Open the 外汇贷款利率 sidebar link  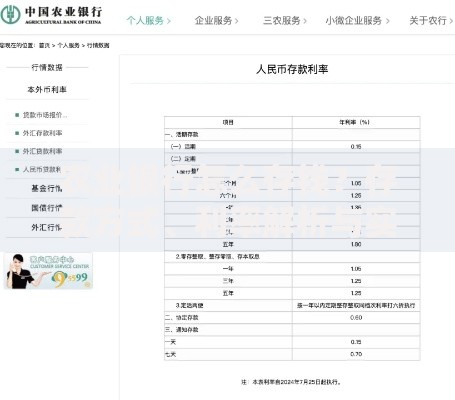click(42, 151)
